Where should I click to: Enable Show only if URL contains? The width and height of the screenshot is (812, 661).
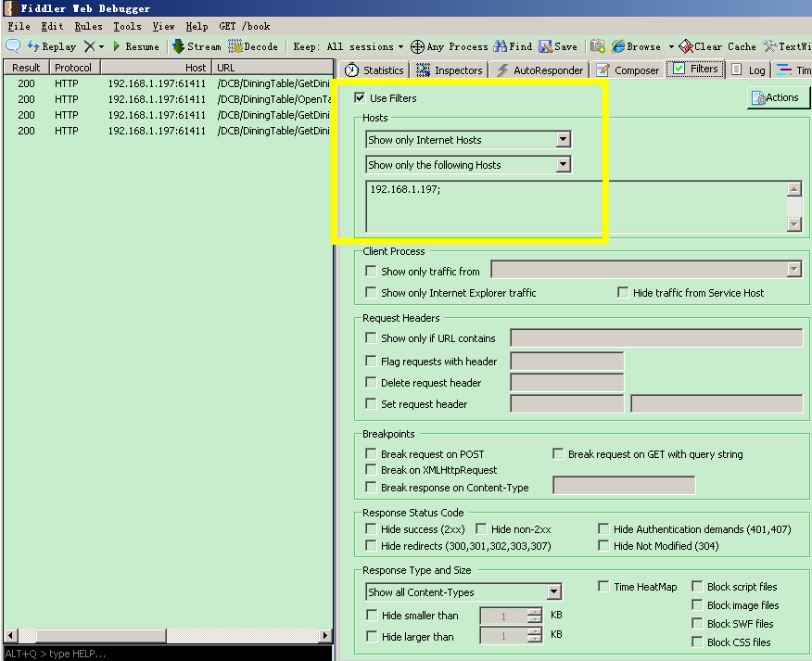[371, 337]
